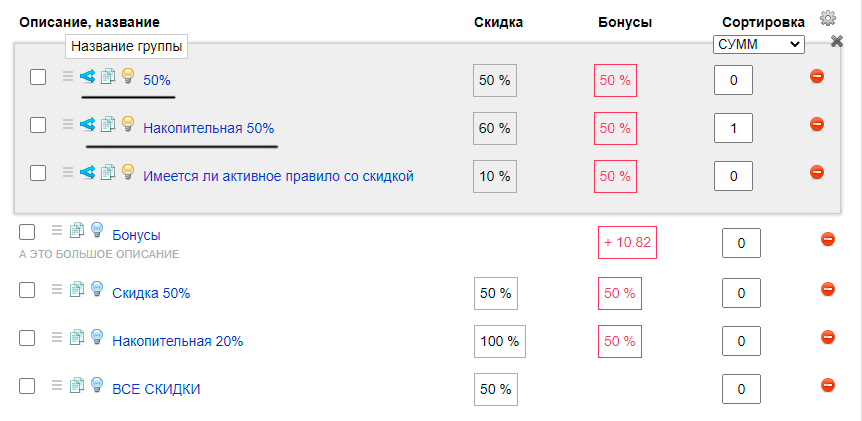
Task: Click the copy icon next to Бонусы
Action: pos(76,230)
